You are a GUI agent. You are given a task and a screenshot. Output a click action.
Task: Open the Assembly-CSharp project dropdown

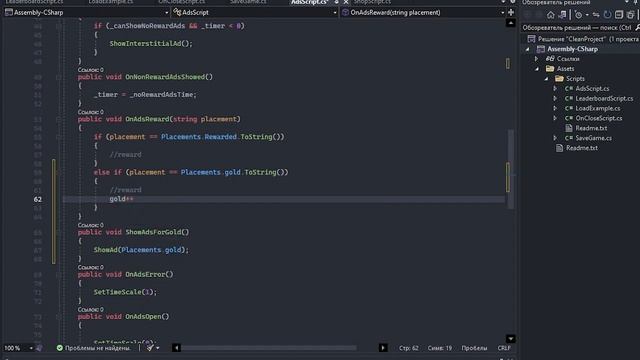(166, 13)
